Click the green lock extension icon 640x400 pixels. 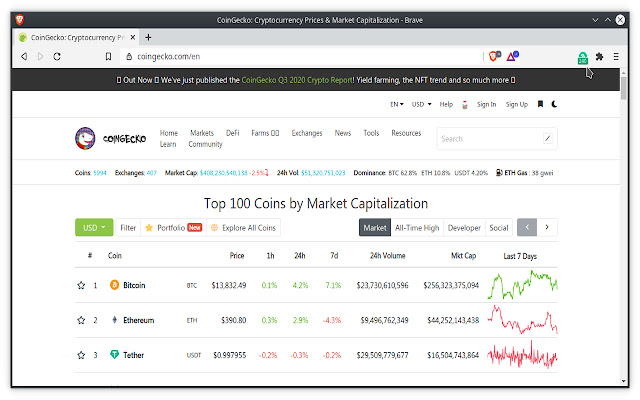[x=582, y=58]
